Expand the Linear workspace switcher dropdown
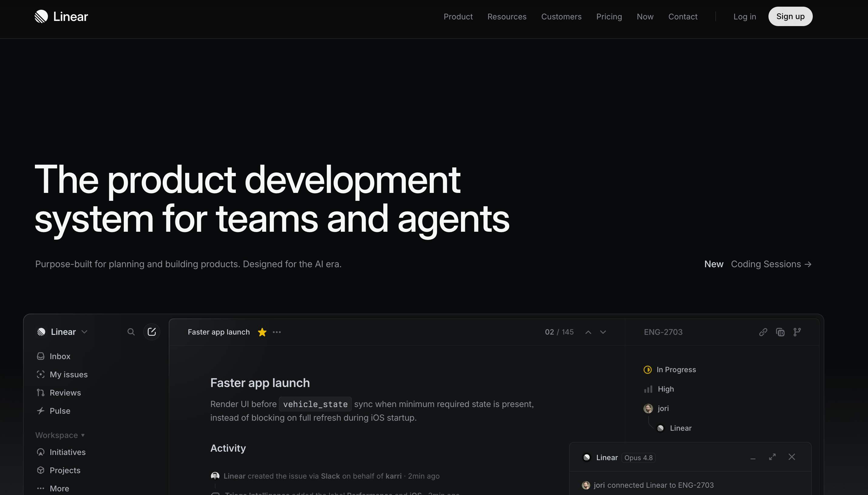Viewport: 868px width, 495px height. (x=63, y=332)
